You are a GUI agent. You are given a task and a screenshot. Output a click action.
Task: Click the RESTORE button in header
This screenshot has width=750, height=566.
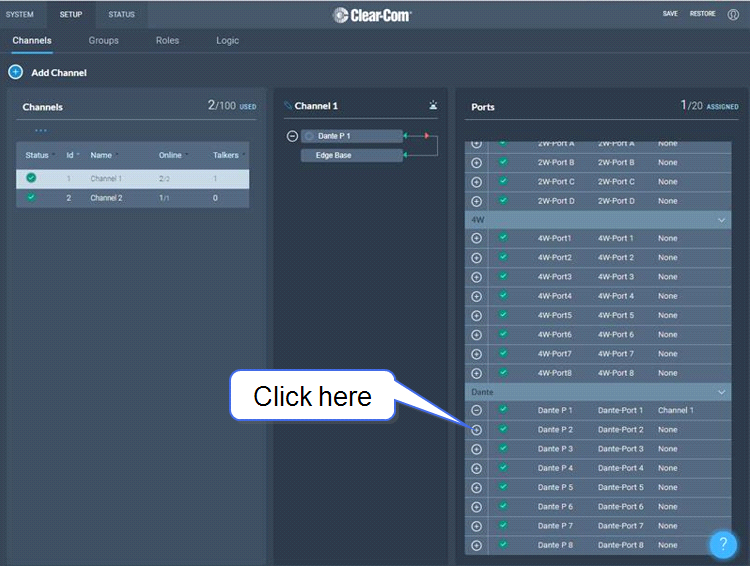click(702, 14)
